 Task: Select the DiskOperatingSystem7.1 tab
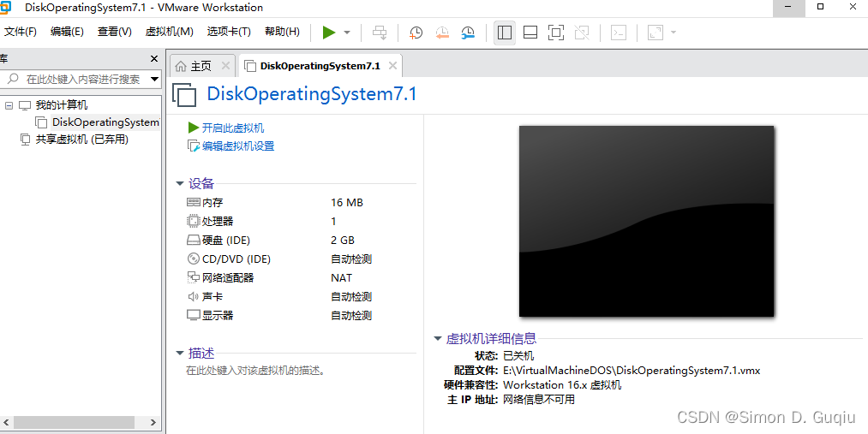pos(320,66)
